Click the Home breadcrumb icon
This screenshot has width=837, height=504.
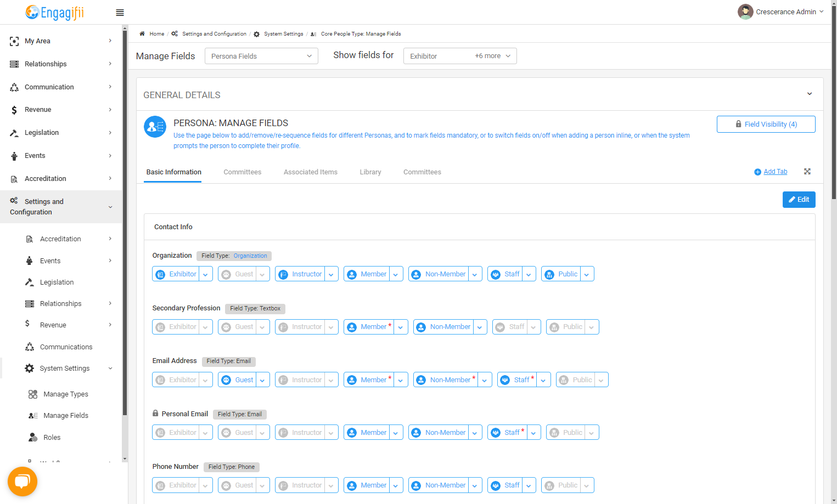[142, 34]
